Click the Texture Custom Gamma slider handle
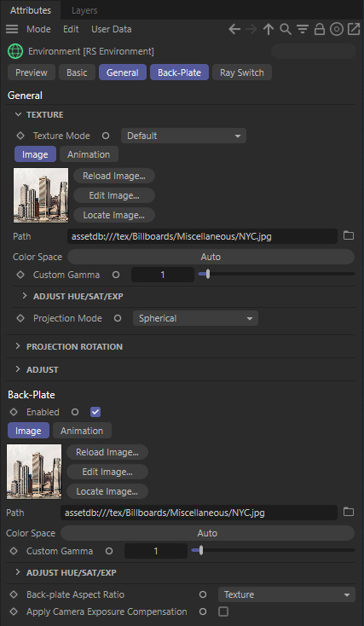This screenshot has width=364, height=626. click(x=208, y=274)
